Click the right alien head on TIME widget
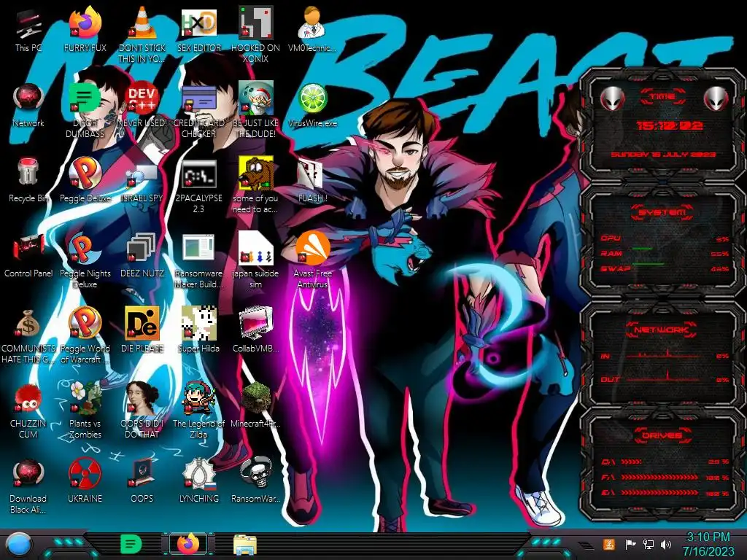Image resolution: width=747 pixels, height=560 pixels. [x=716, y=98]
